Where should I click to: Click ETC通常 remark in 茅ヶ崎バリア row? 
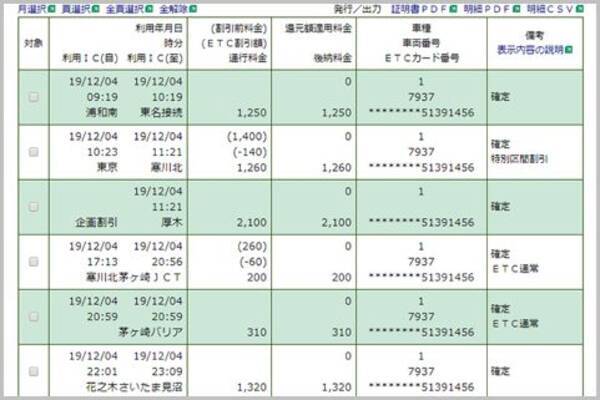515,324
